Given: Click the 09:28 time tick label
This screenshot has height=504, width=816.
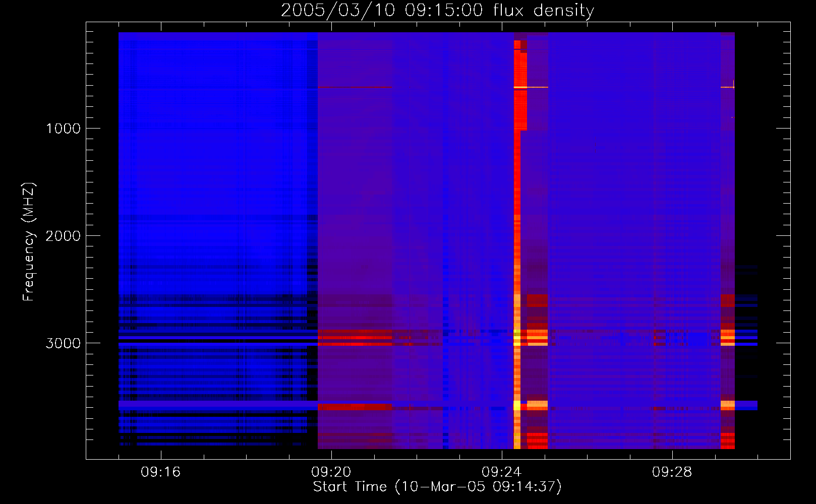Looking at the screenshot, I should click(x=672, y=472).
